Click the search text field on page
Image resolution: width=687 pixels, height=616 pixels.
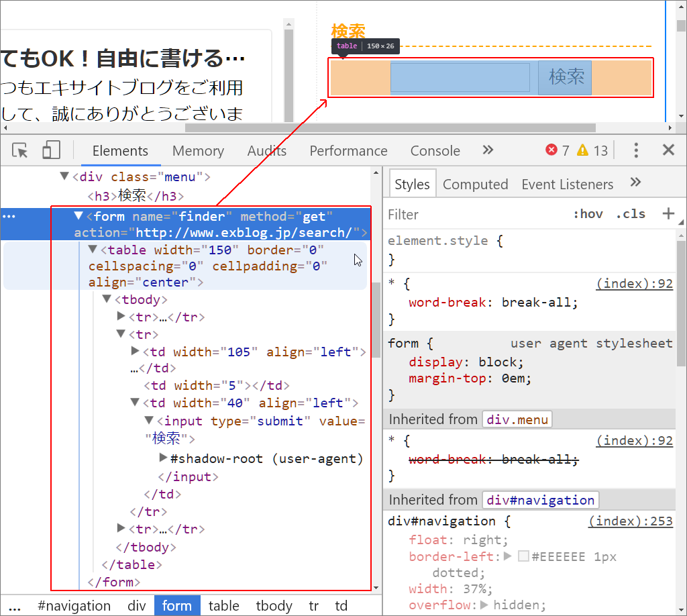pos(460,78)
